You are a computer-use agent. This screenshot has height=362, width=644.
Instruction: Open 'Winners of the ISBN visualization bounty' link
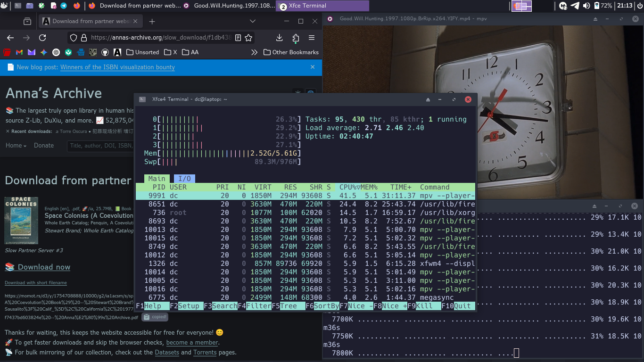coord(117,67)
